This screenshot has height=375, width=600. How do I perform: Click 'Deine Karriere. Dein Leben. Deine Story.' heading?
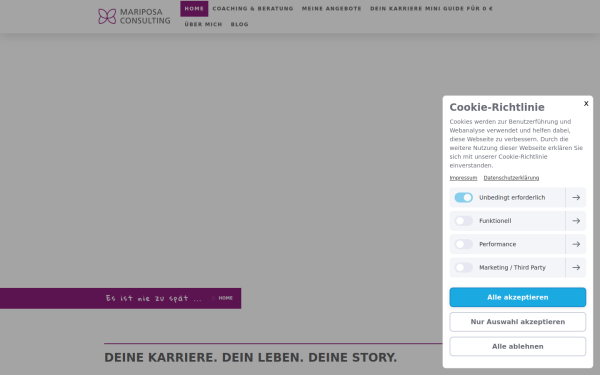point(251,357)
